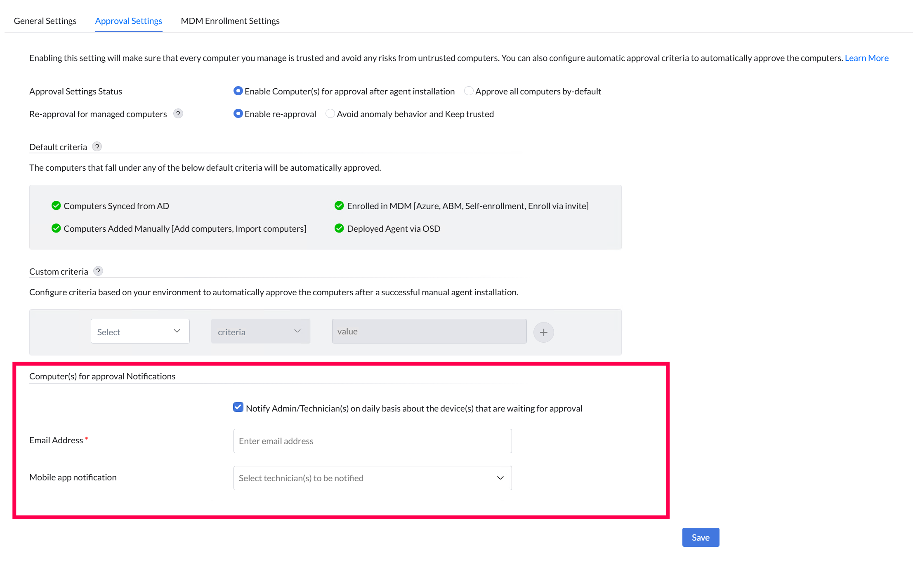
Task: Choose Enable re-approval radio option
Action: tap(238, 114)
